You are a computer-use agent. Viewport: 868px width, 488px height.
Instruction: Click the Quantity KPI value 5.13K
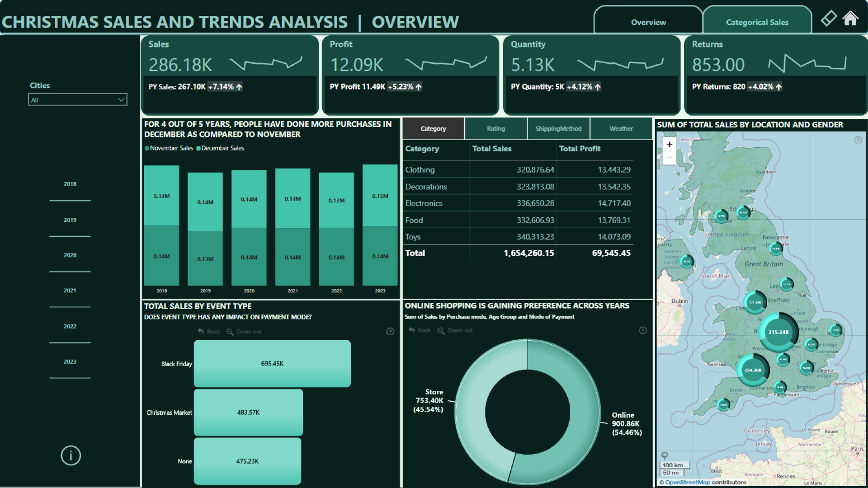point(533,65)
